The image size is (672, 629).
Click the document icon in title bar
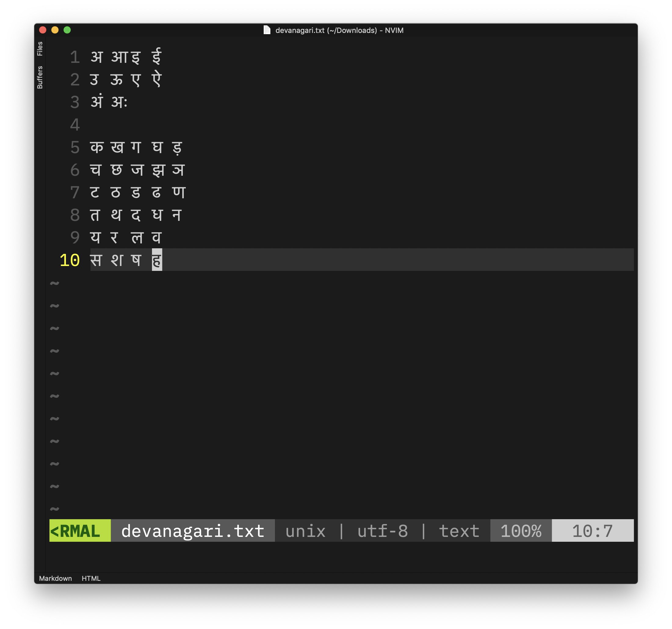click(267, 30)
